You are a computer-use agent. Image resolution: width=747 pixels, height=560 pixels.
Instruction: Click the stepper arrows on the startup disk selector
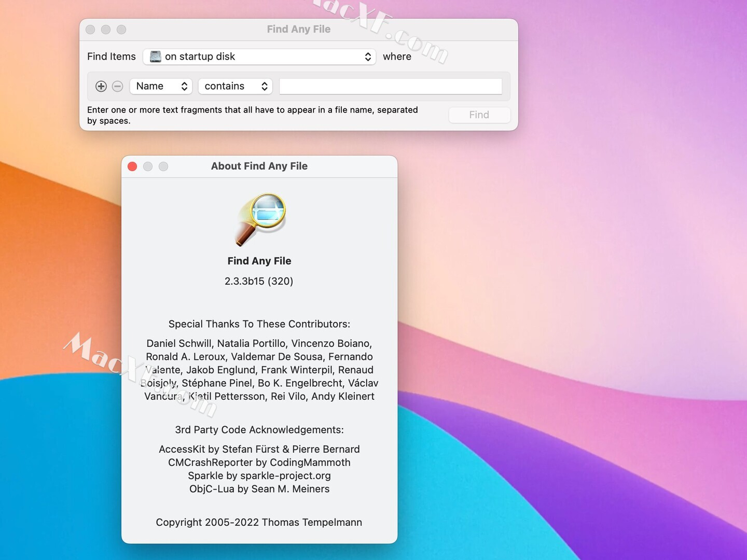pyautogui.click(x=368, y=57)
